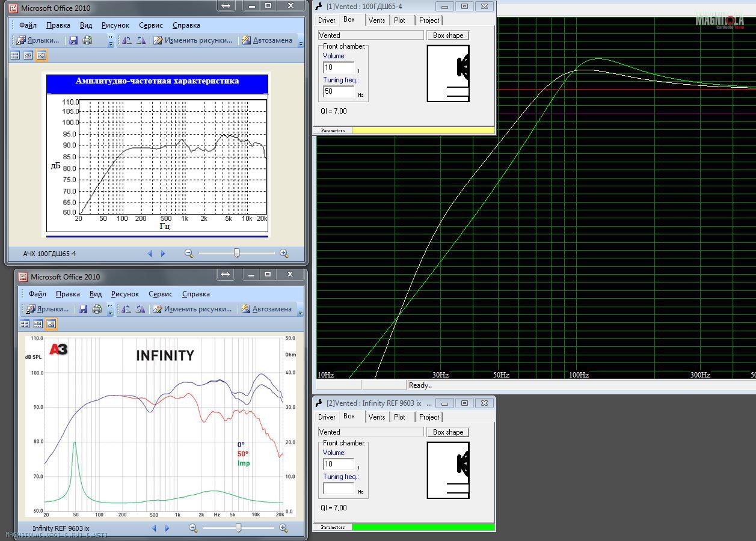756x541 pixels.
Task: Click Print icon in Infinity REF 9603 picture window
Action: point(97,309)
